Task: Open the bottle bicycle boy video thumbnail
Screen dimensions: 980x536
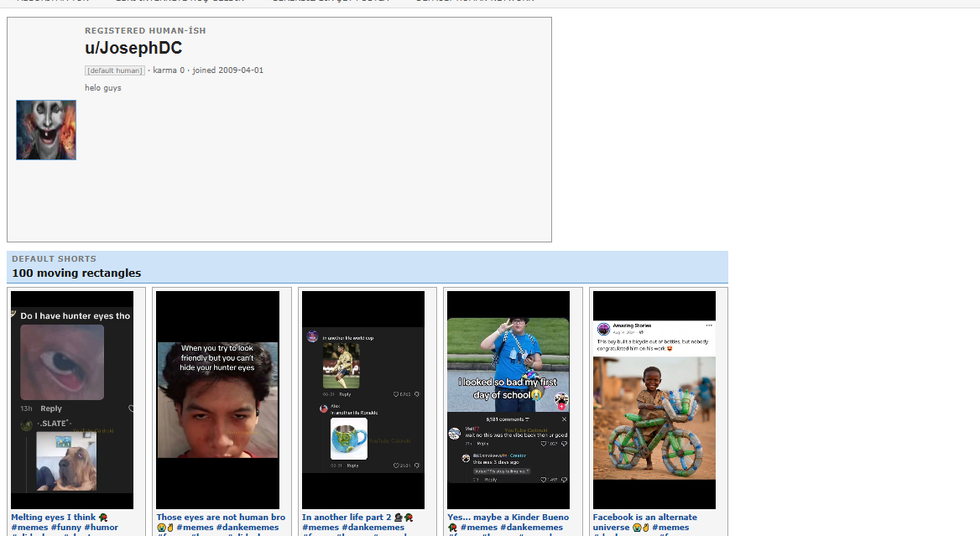Action: coord(654,400)
